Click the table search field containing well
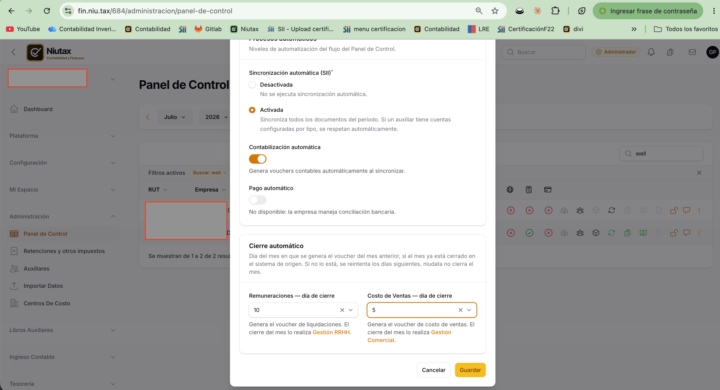 (x=661, y=153)
